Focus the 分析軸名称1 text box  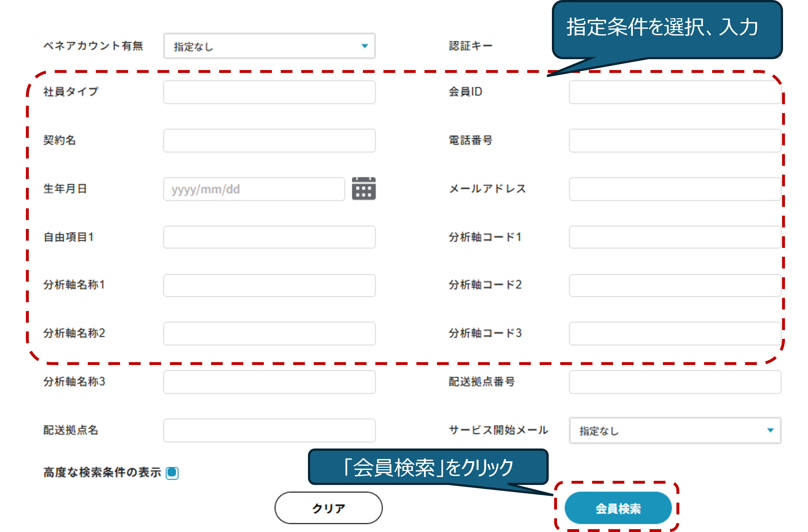[269, 285]
